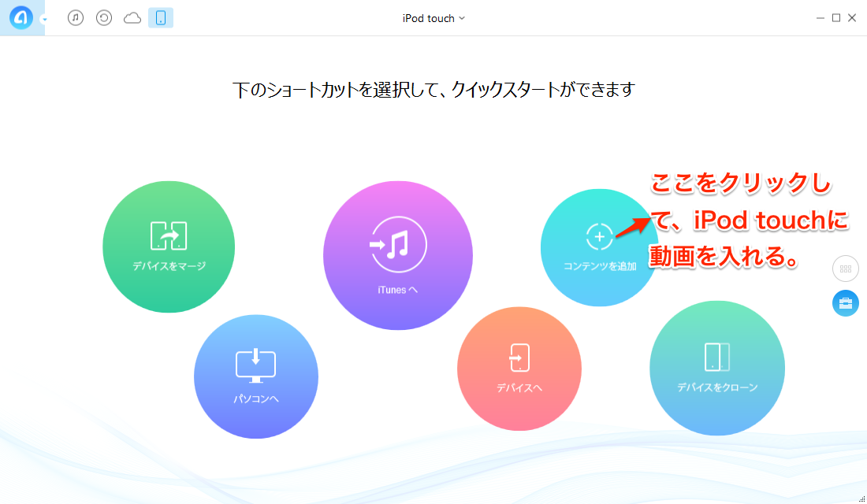Viewport: 867px width, 504px height.
Task: Select the blue toolbox shortcut button
Action: [846, 303]
